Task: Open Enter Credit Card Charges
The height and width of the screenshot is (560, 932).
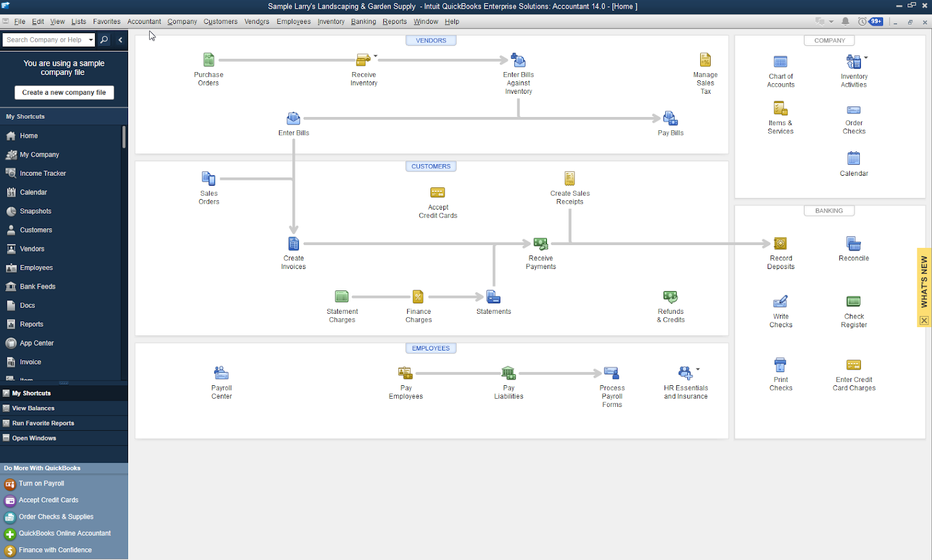Action: [x=854, y=365]
